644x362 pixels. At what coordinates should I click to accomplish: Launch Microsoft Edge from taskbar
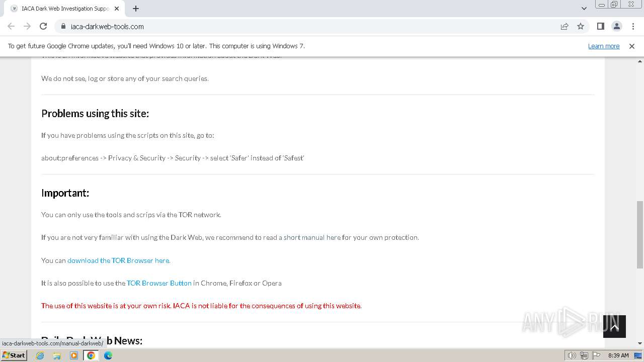108,355
